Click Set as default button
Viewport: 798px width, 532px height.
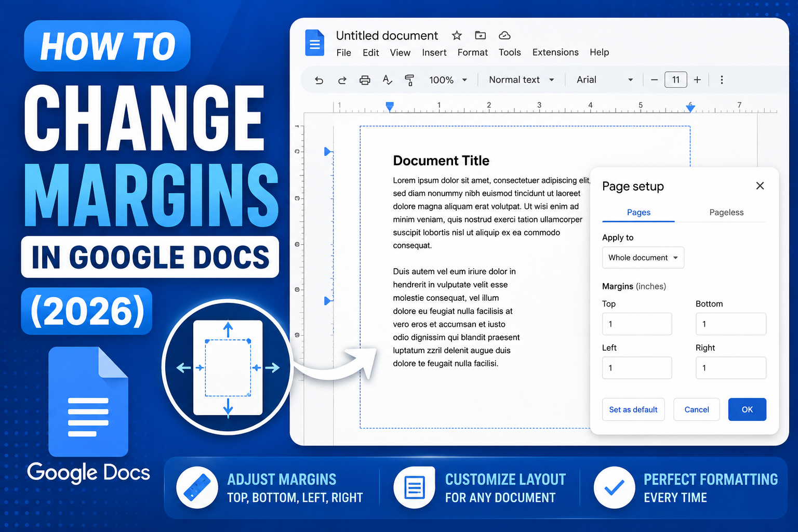click(633, 409)
